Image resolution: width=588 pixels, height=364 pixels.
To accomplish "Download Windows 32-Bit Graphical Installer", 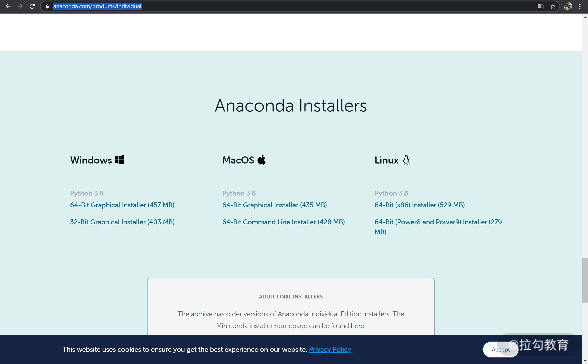I will [122, 222].
